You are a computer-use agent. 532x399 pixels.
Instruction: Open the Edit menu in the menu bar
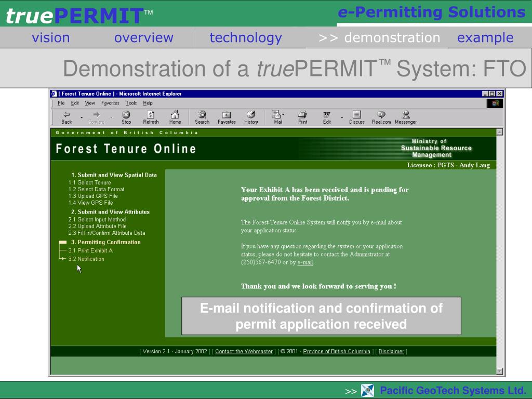75,103
